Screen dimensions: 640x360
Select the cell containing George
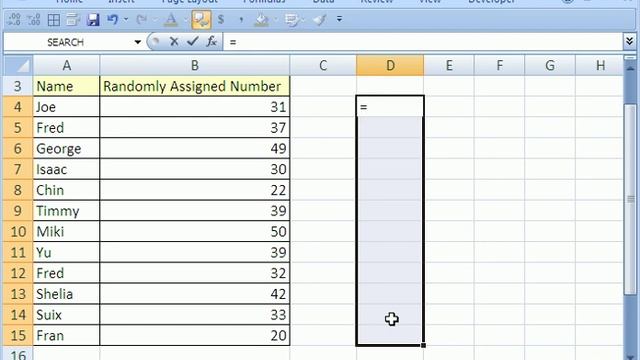pos(67,149)
